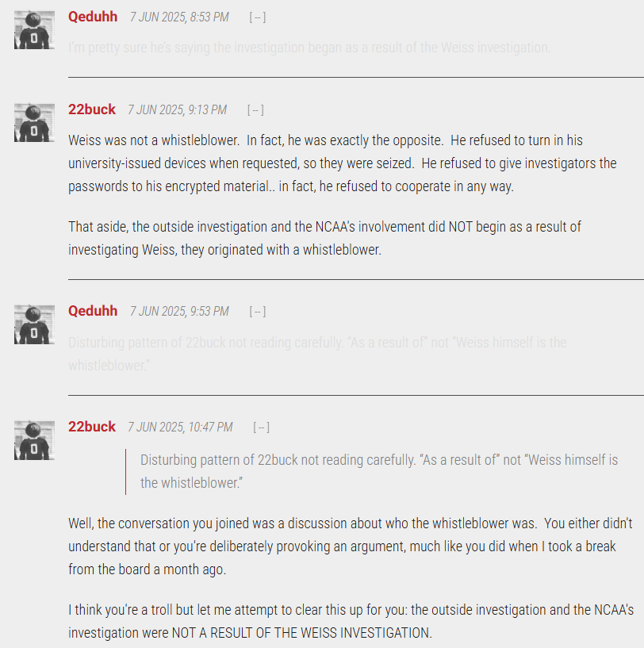
Task: Click Qeduhh's avatar on the 8:53 PM comment
Action: click(34, 30)
